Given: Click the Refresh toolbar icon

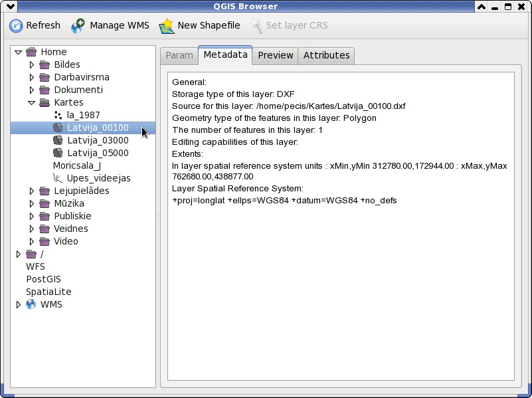Looking at the screenshot, I should (x=15, y=25).
